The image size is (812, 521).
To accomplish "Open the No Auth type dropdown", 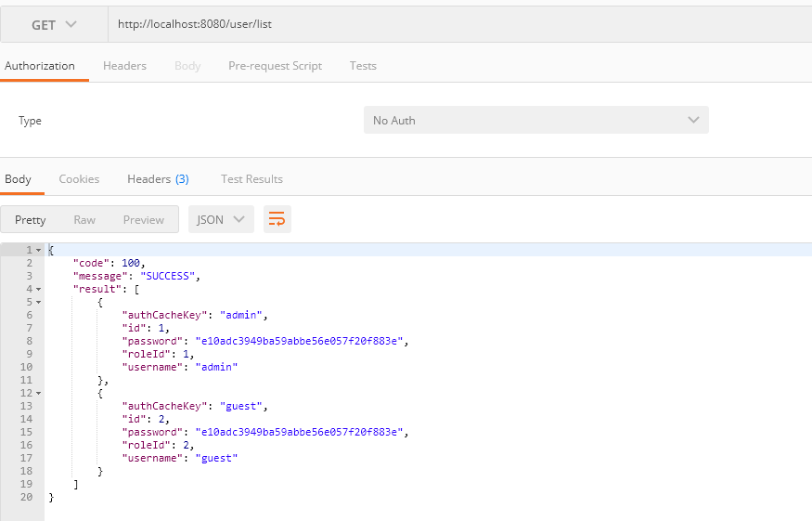I will (535, 120).
